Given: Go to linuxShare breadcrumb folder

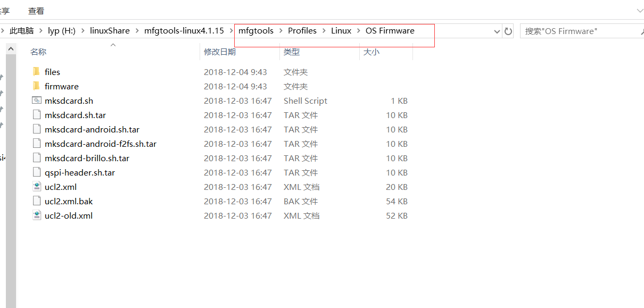Looking at the screenshot, I should coord(110,31).
